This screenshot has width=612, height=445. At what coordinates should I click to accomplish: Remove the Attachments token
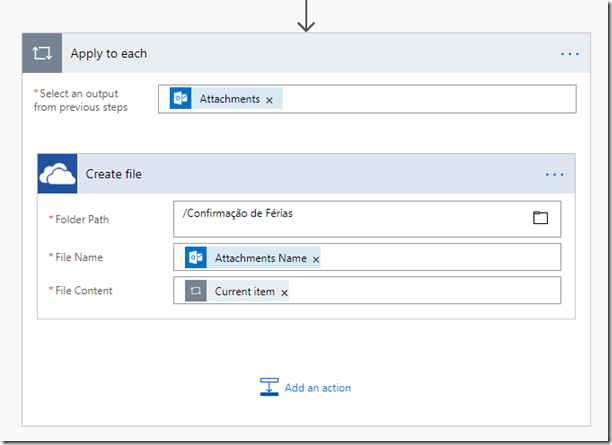(x=270, y=100)
